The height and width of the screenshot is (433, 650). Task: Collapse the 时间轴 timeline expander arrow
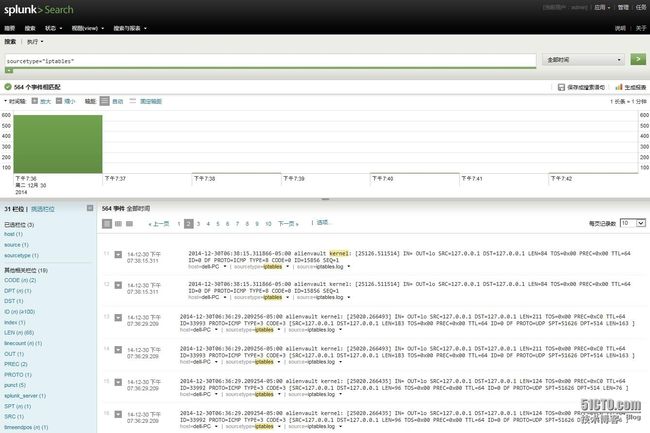coord(5,101)
